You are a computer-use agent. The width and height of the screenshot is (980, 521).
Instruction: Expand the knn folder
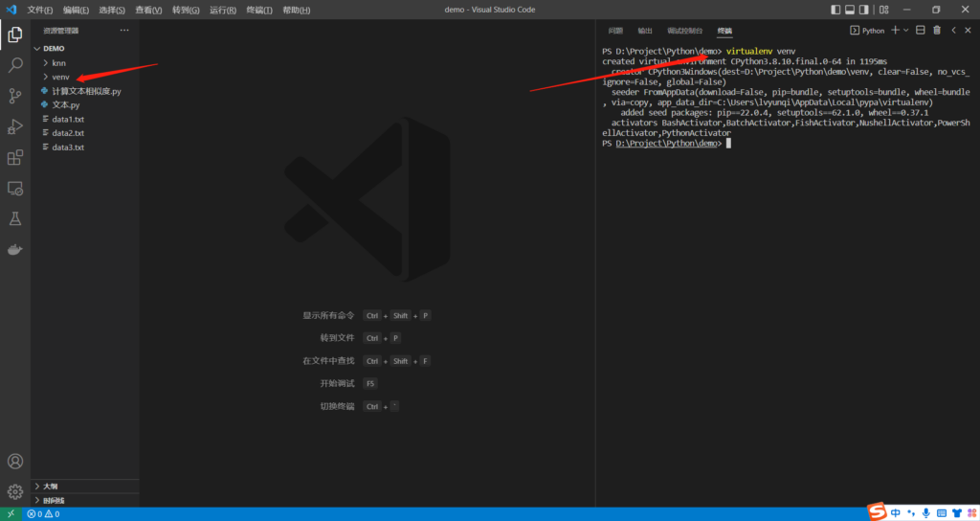point(85,62)
